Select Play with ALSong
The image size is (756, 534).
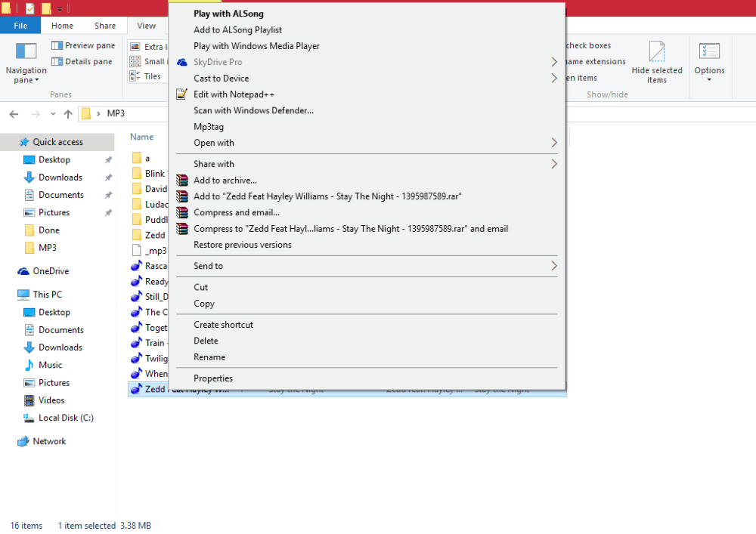(228, 14)
